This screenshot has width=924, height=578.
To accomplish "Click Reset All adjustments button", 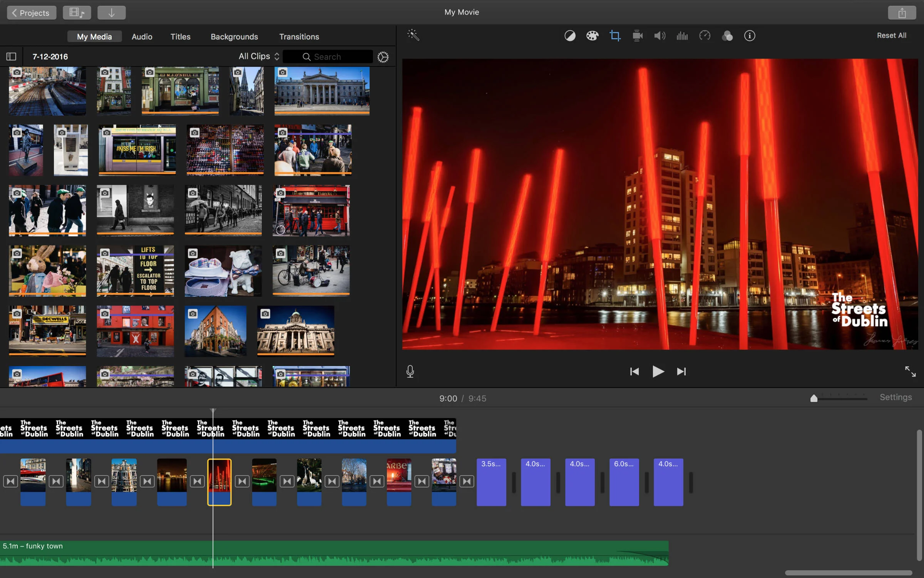I will pos(891,35).
